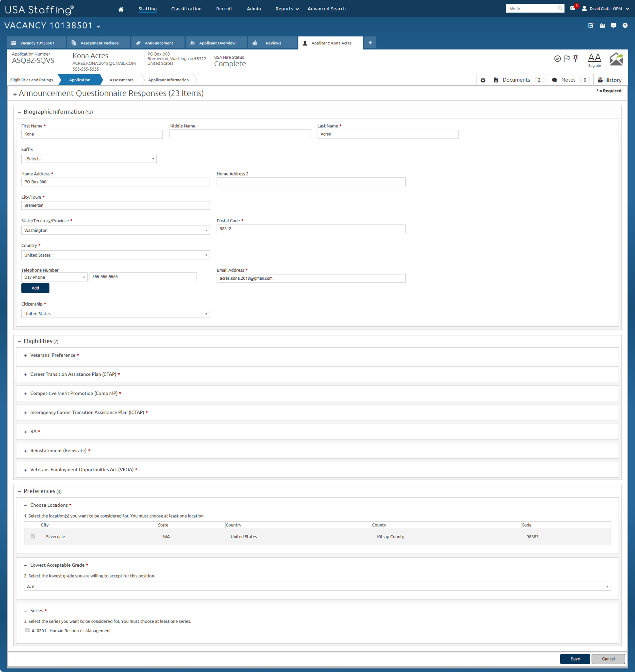This screenshot has width=635, height=672.
Task: Switch to the Reviews tab
Action: (x=273, y=43)
